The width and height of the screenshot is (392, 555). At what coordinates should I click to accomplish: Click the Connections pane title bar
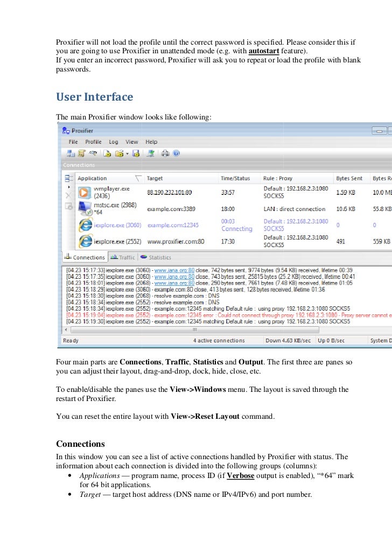click(x=227, y=165)
